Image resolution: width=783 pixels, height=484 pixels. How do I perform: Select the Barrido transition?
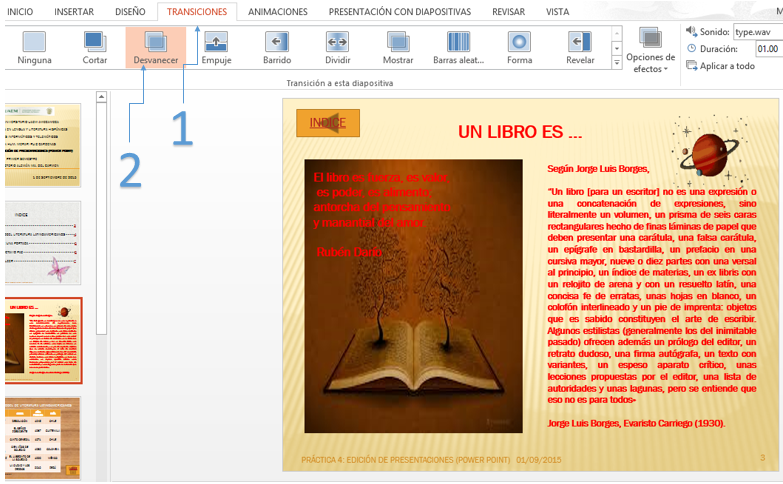pos(277,47)
